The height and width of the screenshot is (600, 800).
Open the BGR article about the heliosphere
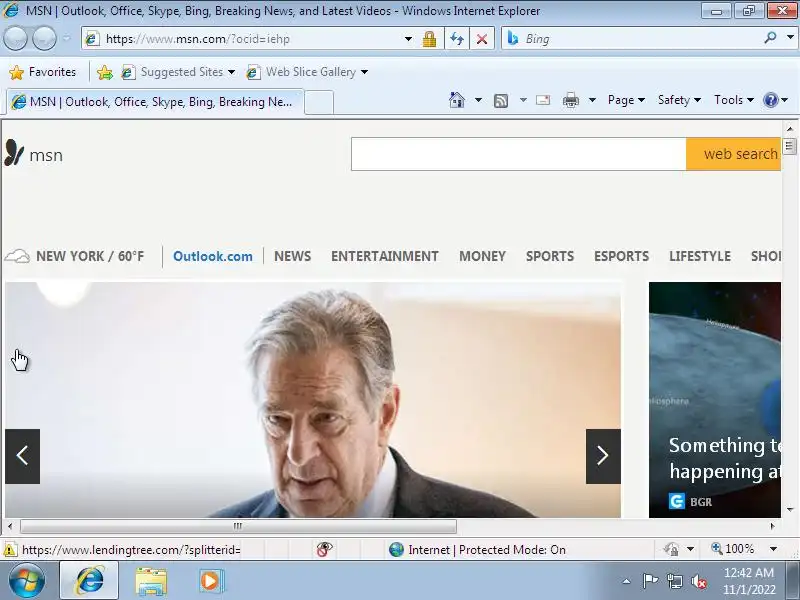(715, 399)
